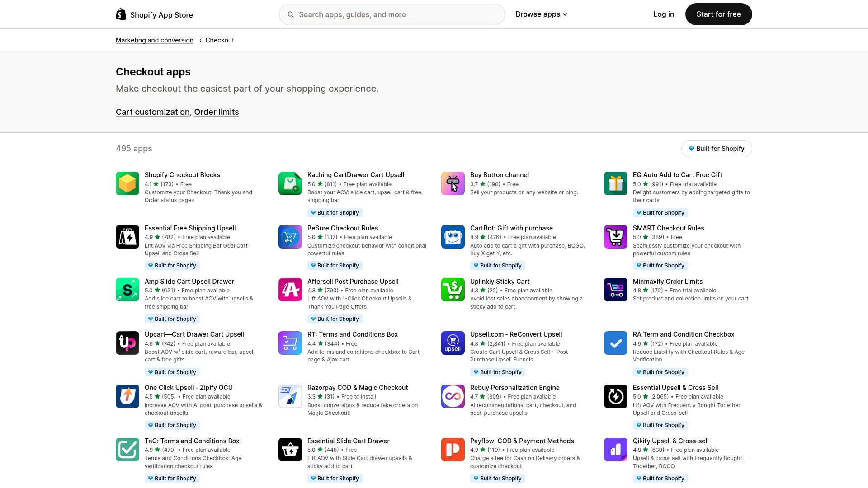Open Shopify Checkout Blocks app icon
Viewport: 868px width, 488px height.
[127, 183]
